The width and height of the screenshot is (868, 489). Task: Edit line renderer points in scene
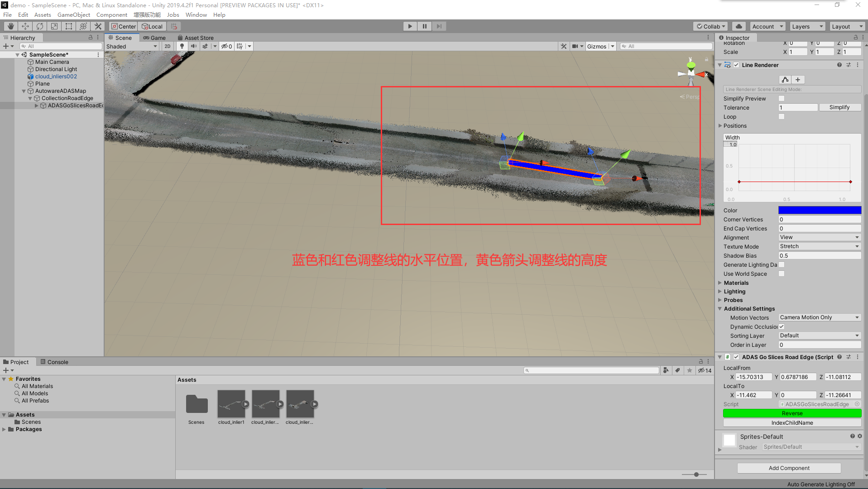785,80
